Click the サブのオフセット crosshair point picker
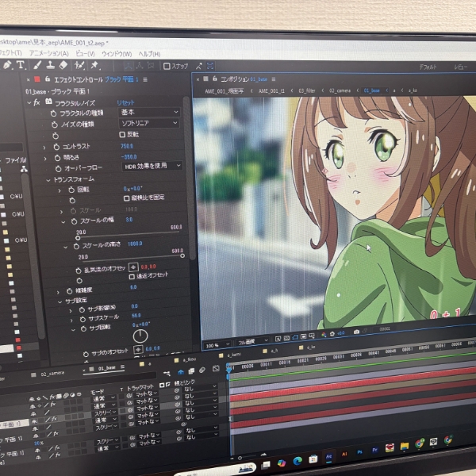This screenshot has width=476, height=476. click(138, 349)
